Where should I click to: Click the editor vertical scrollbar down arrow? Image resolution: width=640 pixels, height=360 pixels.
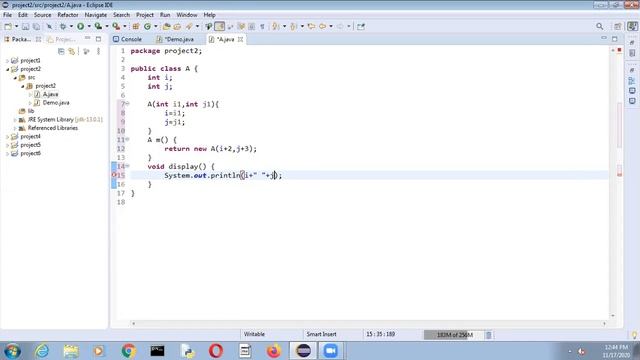pyautogui.click(x=613, y=316)
